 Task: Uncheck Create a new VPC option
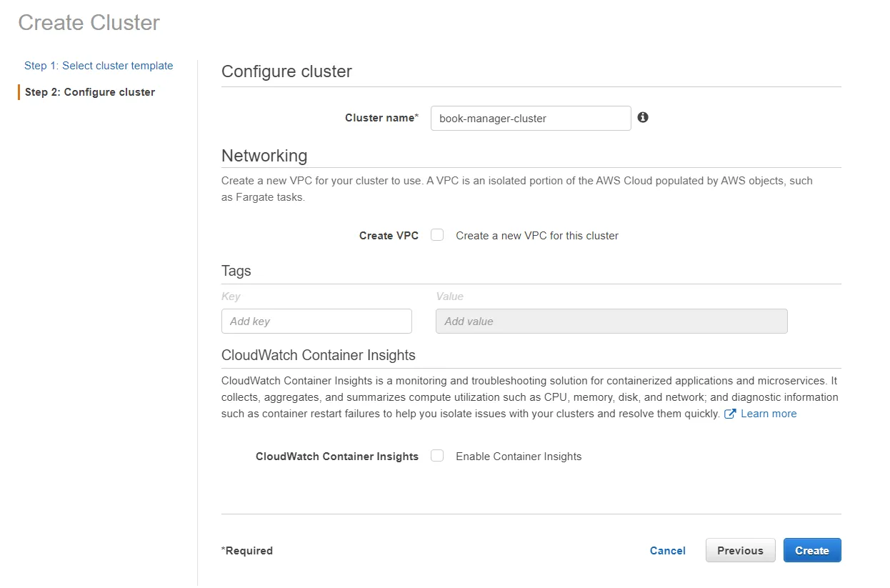click(x=436, y=234)
